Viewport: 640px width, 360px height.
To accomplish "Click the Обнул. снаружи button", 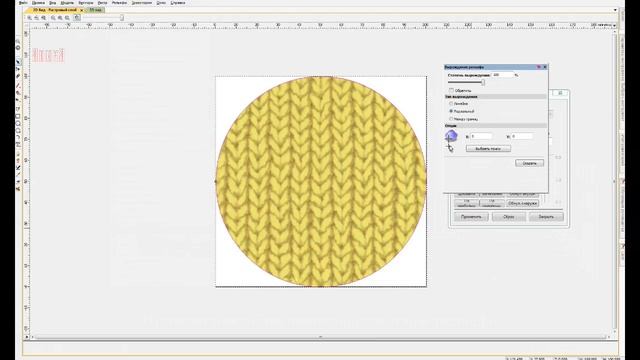I will coord(522,203).
